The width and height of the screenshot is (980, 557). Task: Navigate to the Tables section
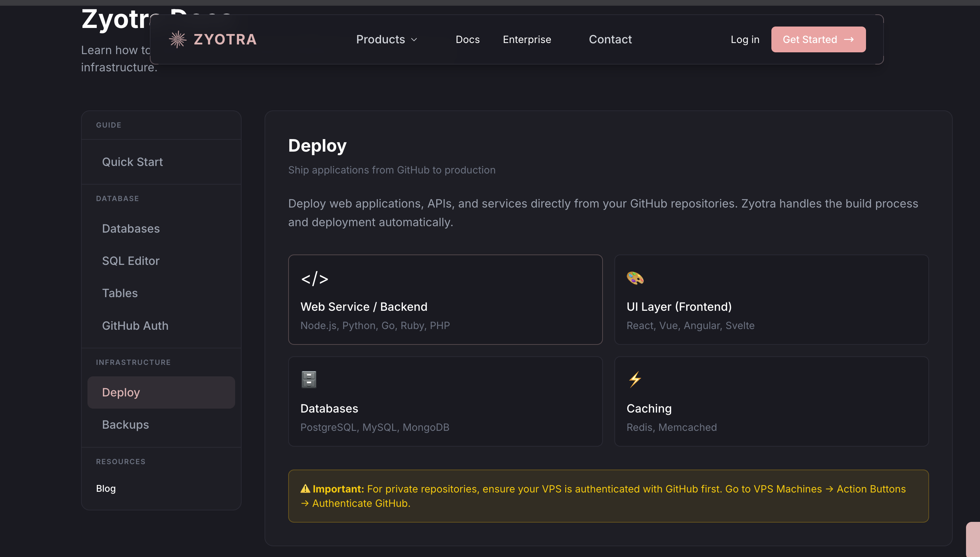pos(120,293)
